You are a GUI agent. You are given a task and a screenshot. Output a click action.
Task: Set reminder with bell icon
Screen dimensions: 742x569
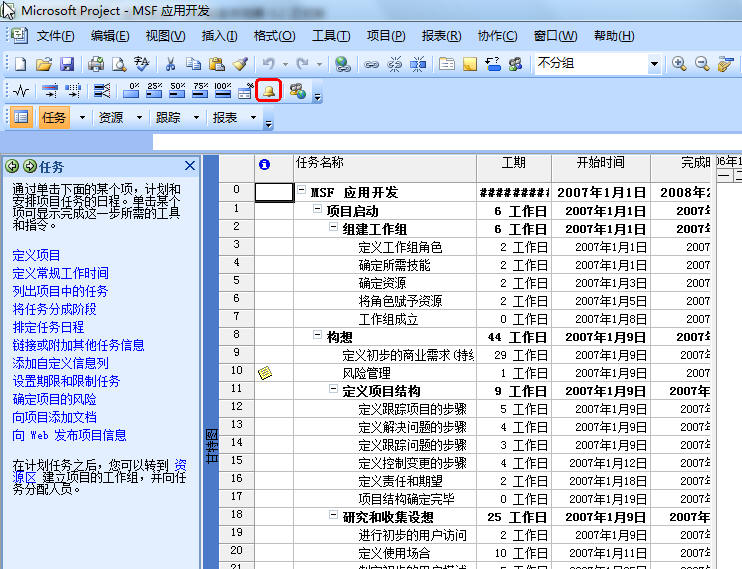[269, 90]
